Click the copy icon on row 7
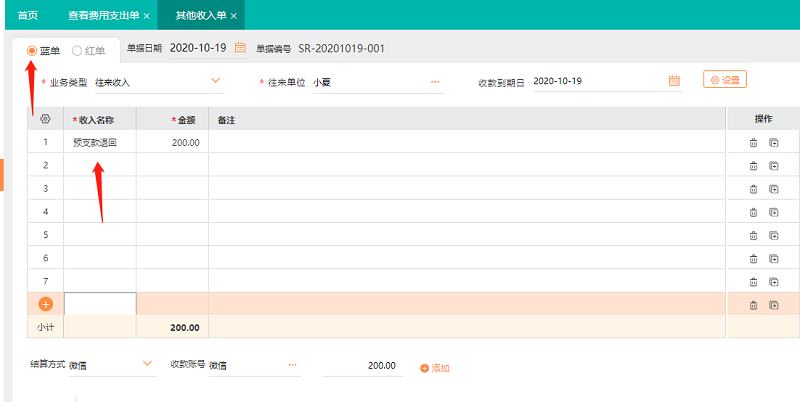This screenshot has height=402, width=800. pyautogui.click(x=774, y=281)
